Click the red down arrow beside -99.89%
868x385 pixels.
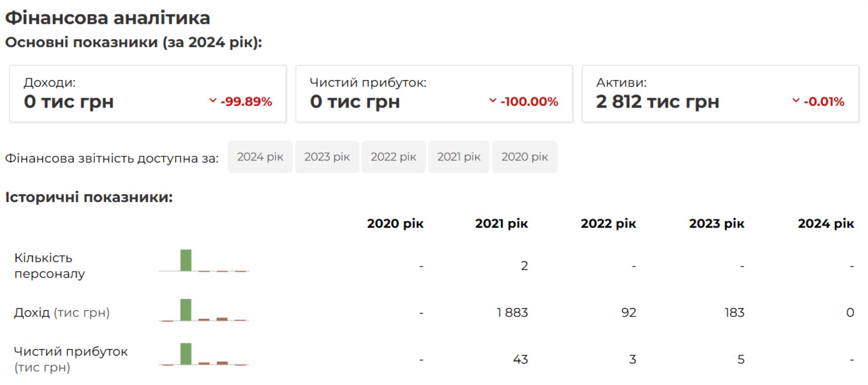[x=213, y=101]
